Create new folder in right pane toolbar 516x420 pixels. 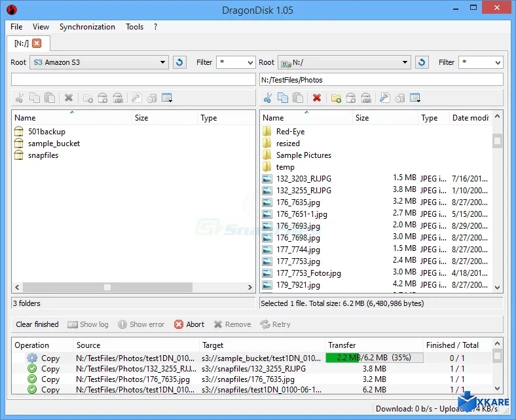[336, 98]
